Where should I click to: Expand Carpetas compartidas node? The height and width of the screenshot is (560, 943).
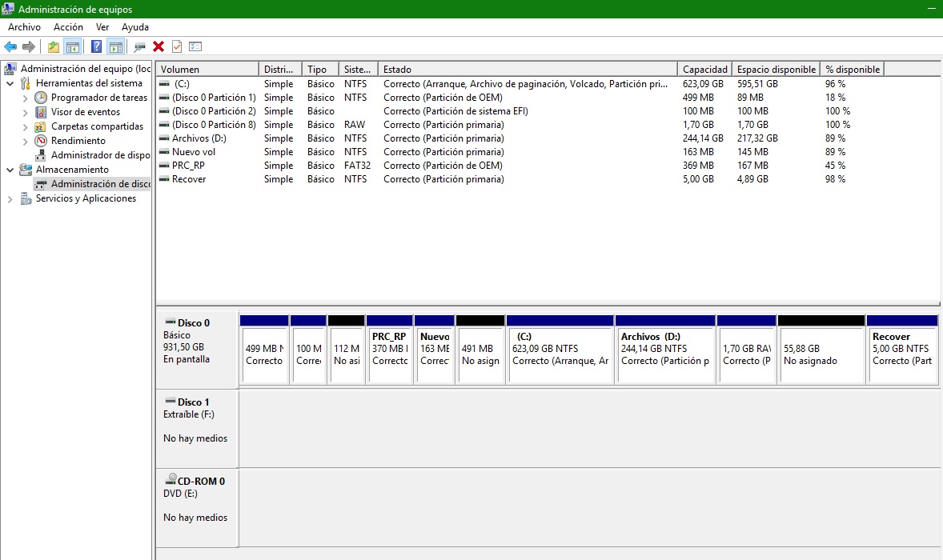coord(26,126)
